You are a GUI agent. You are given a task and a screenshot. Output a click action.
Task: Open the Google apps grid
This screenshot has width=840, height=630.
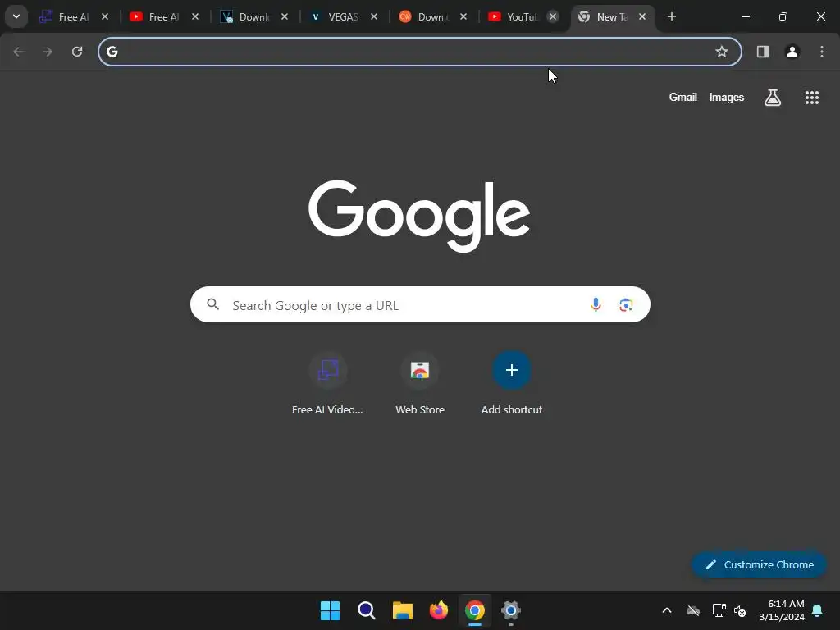click(812, 98)
